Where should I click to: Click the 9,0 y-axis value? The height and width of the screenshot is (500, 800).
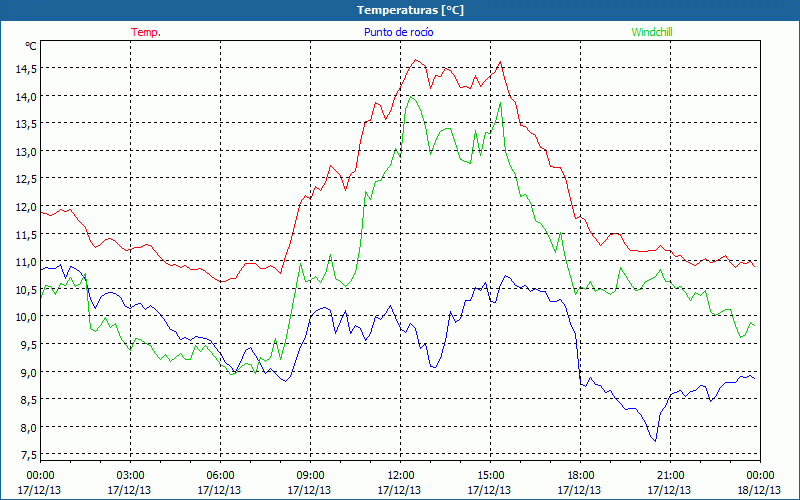pos(28,371)
